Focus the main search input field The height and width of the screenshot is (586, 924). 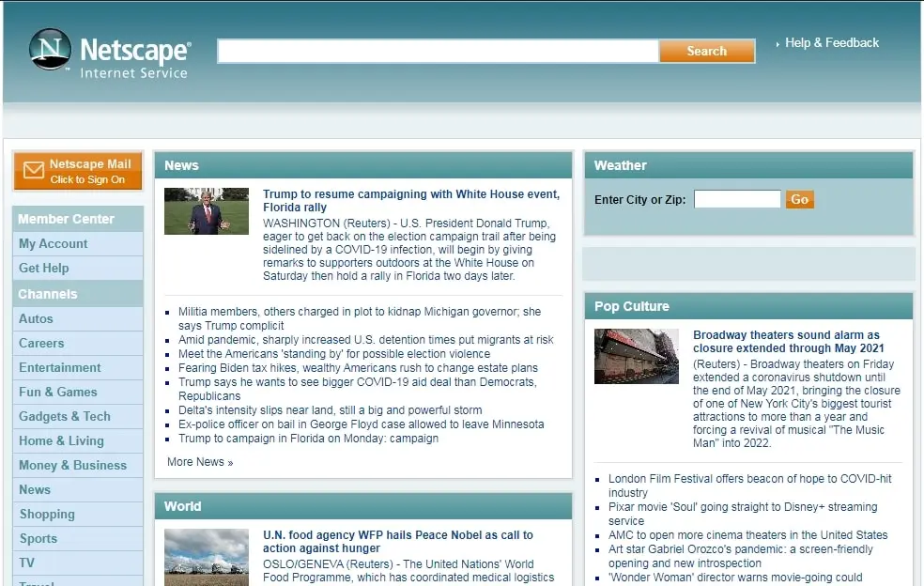[438, 52]
